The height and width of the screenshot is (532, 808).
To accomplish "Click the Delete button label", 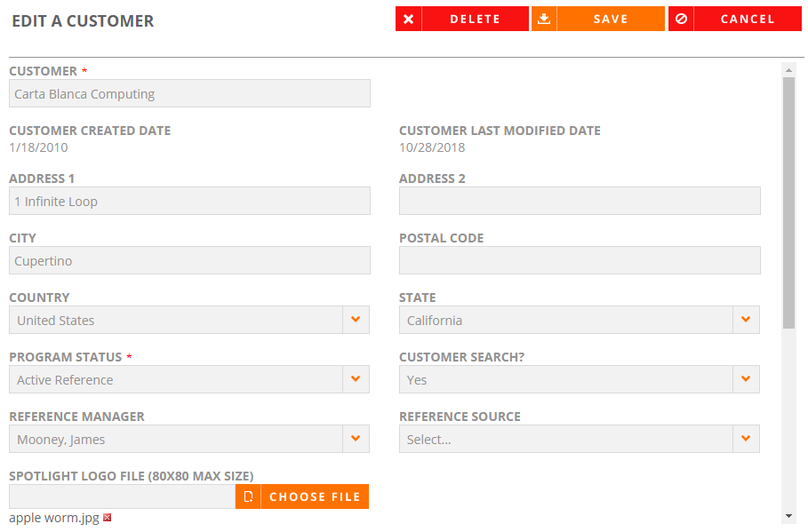I will click(x=476, y=19).
